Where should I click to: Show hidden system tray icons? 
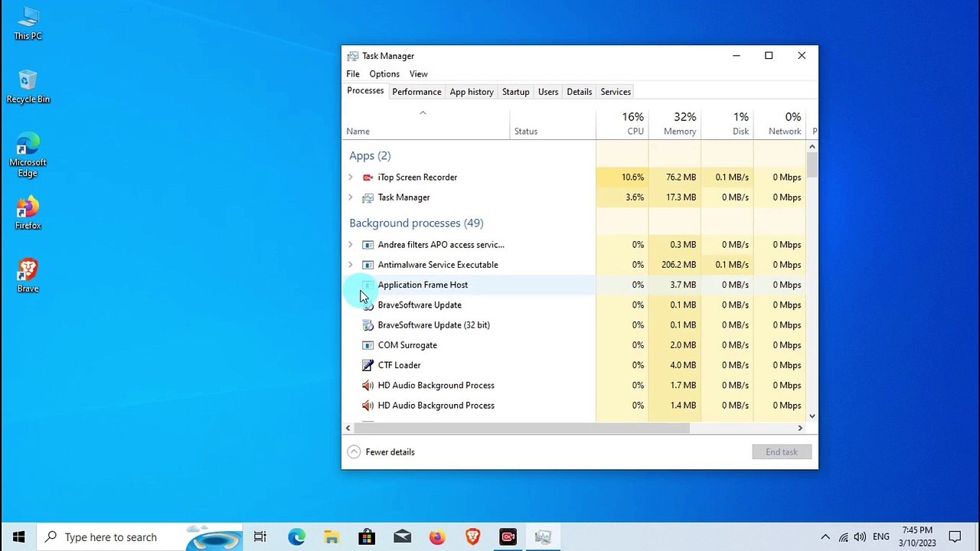(825, 537)
